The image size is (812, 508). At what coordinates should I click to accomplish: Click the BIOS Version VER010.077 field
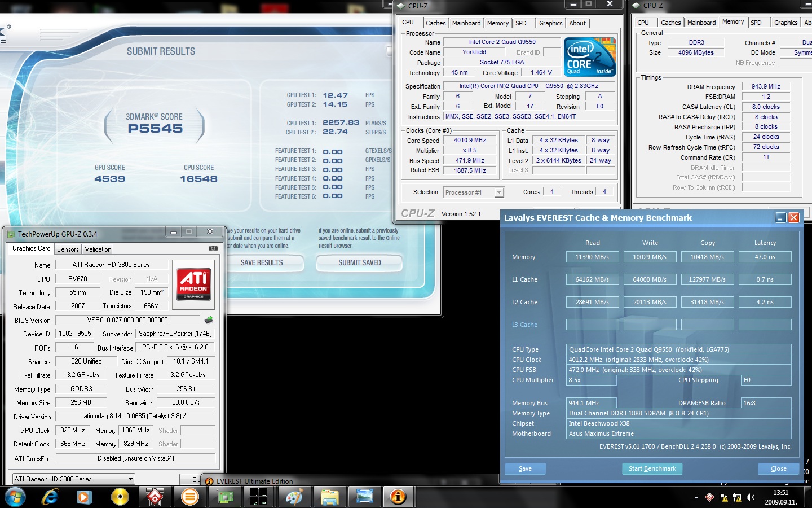pyautogui.click(x=127, y=320)
